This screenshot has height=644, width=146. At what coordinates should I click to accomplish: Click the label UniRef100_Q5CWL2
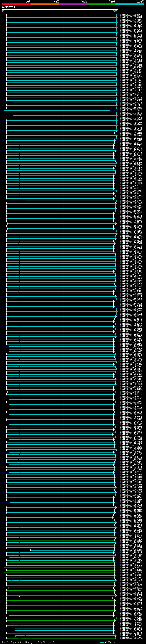click(x=131, y=369)
